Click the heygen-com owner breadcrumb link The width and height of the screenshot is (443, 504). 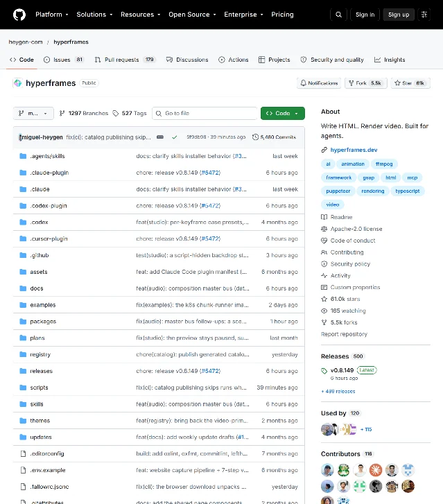26,42
